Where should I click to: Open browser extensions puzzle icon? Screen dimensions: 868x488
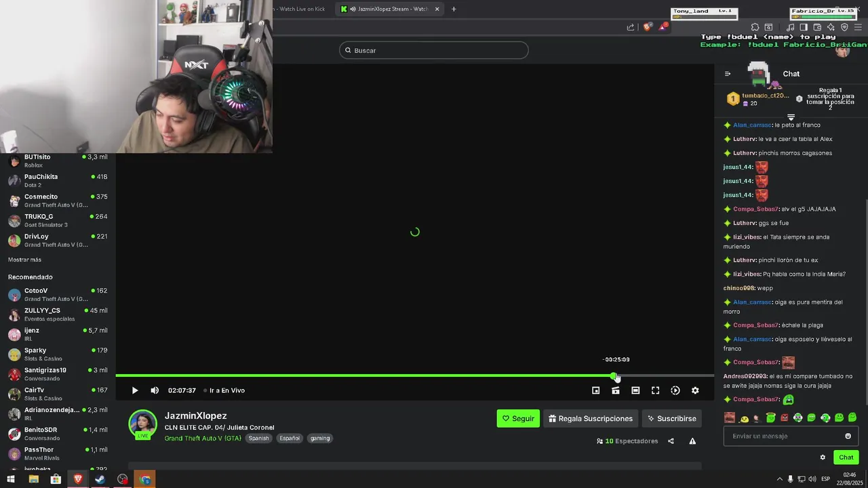coord(755,27)
